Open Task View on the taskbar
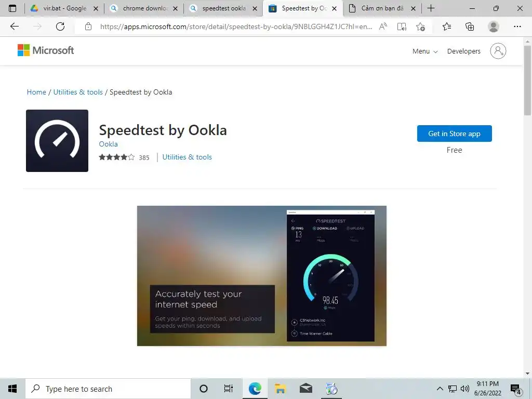532x399 pixels. (229, 389)
